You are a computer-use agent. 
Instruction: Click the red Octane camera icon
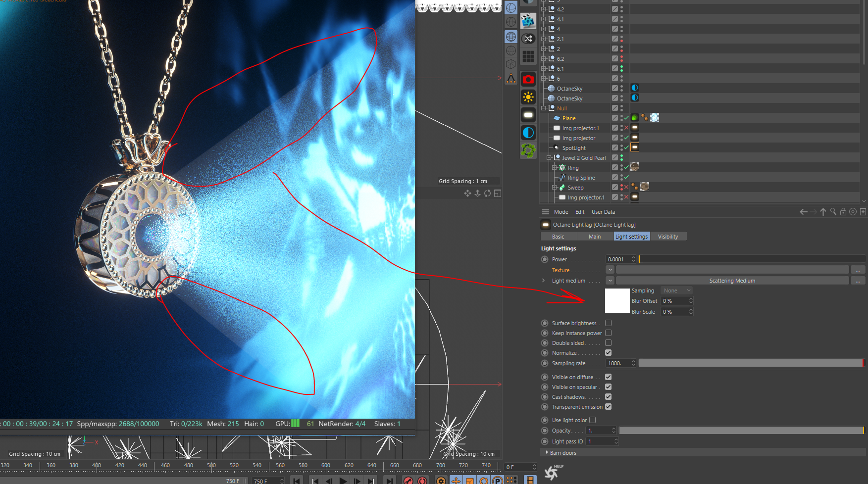(528, 79)
